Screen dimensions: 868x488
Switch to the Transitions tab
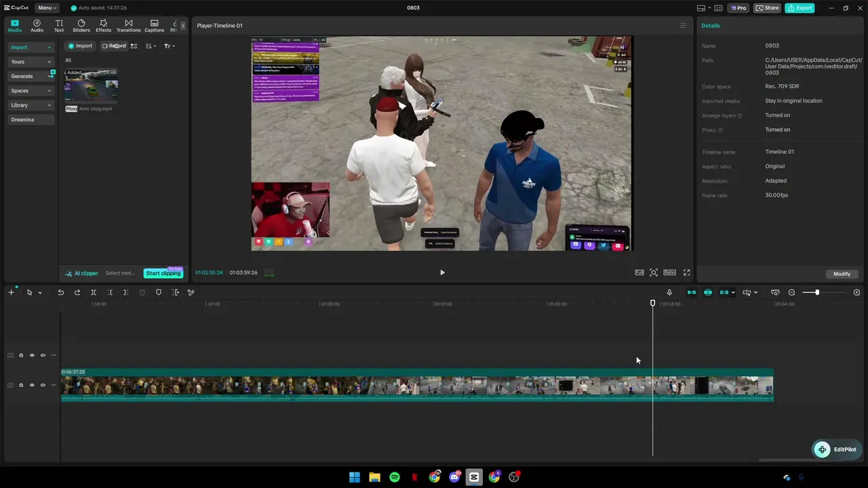[128, 26]
